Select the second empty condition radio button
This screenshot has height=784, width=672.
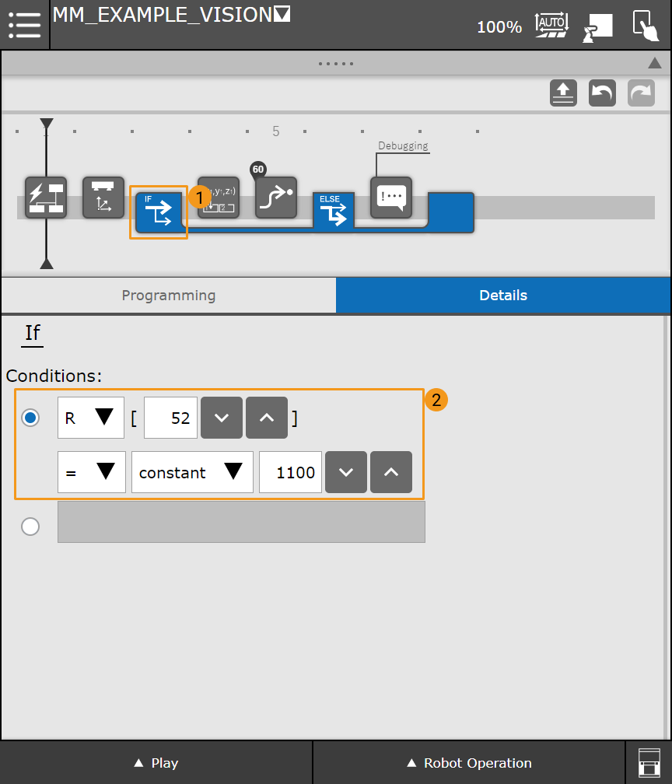tap(30, 526)
